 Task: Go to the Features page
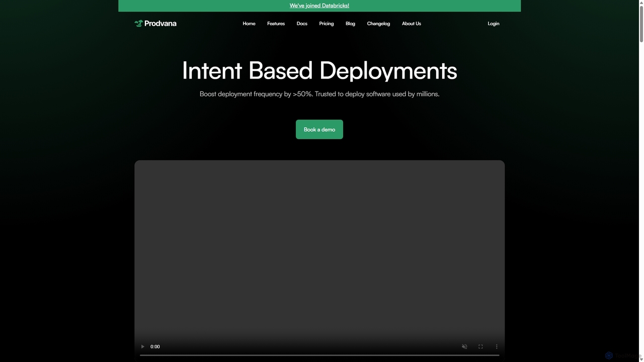(x=276, y=24)
